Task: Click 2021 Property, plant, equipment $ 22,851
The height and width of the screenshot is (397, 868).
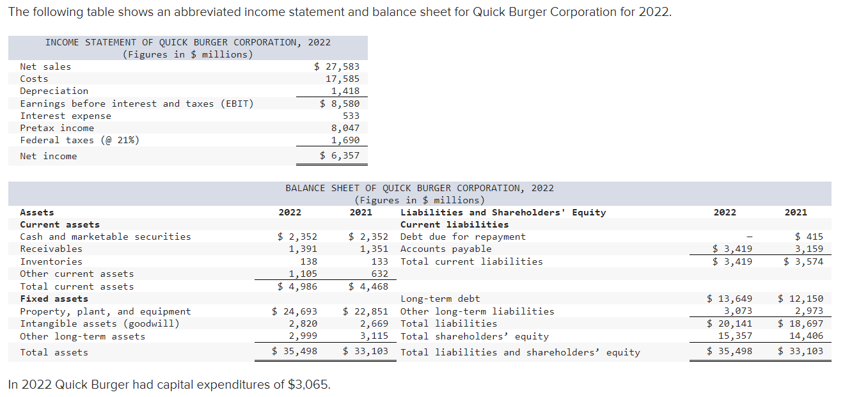Action: [366, 311]
